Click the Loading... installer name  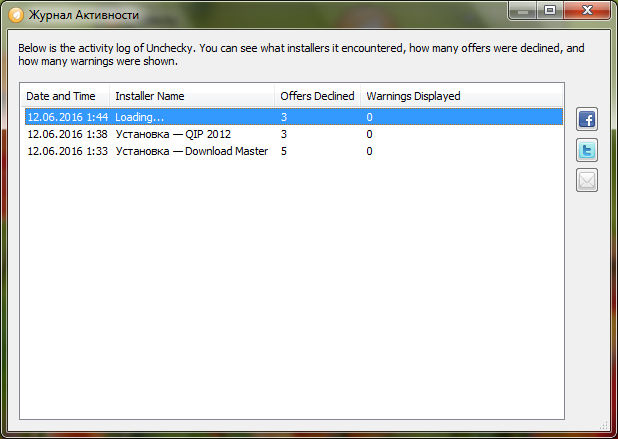140,117
